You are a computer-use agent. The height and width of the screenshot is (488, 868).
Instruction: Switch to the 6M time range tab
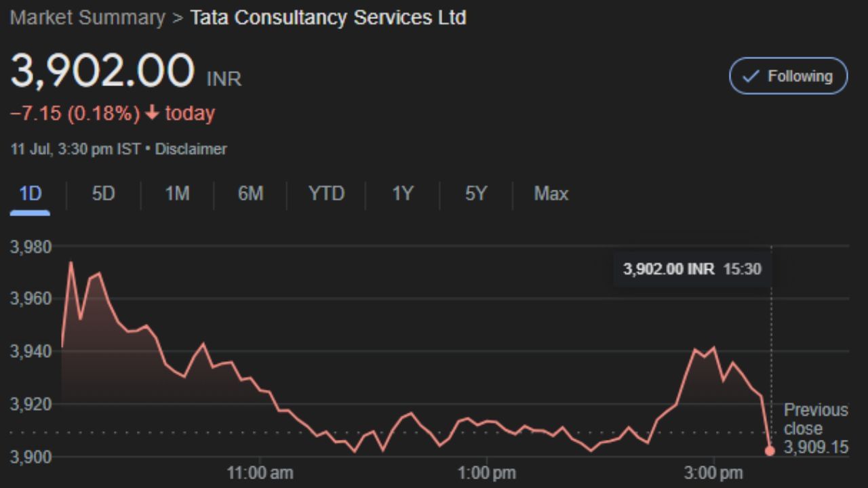250,194
